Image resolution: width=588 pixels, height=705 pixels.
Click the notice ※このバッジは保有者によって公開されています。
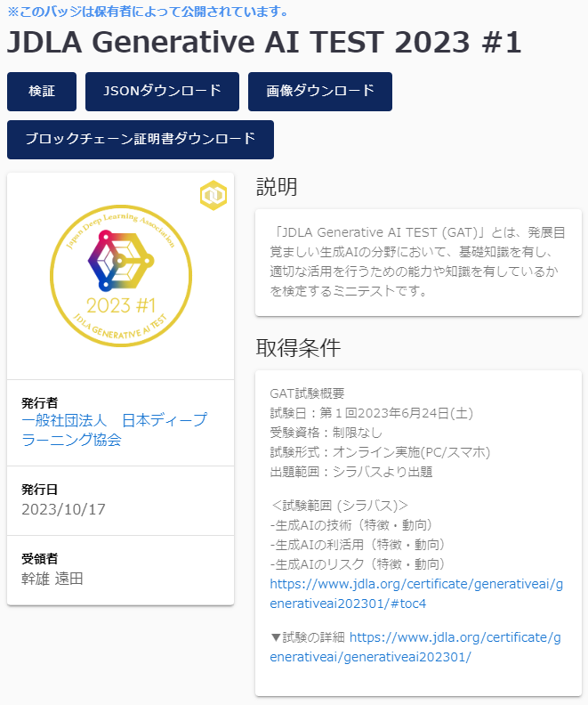[x=149, y=12]
